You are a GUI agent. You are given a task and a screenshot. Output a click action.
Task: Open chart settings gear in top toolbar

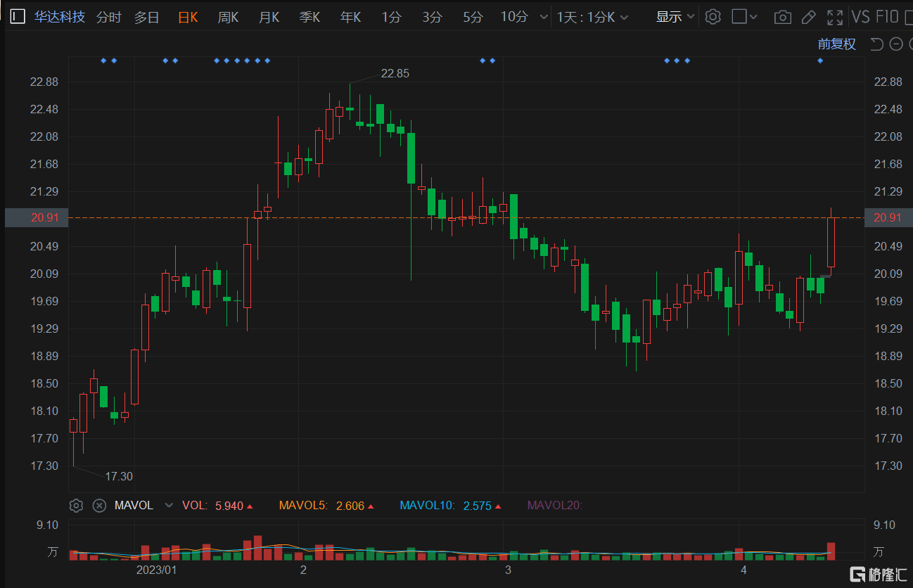tap(713, 17)
